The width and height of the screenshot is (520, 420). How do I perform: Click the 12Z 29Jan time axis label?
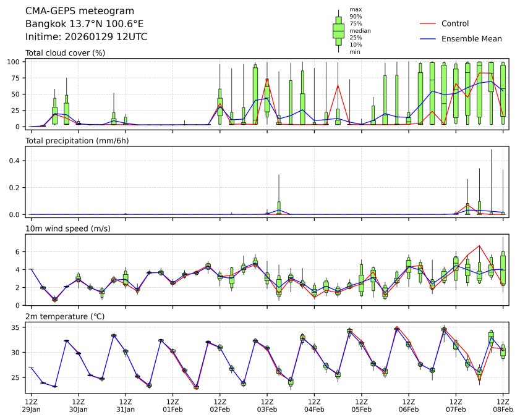pos(31,405)
